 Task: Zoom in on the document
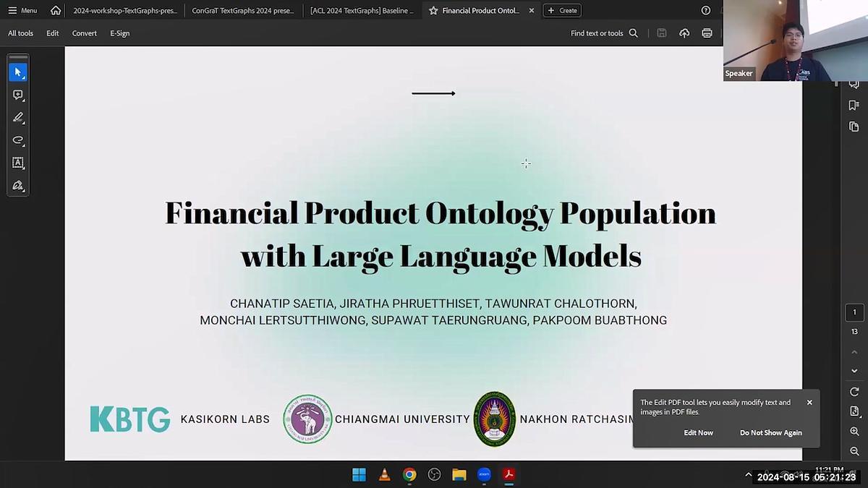point(854,432)
